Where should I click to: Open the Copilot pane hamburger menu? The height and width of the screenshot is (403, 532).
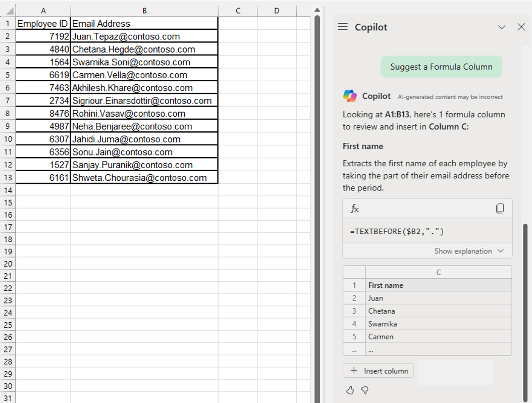coord(343,27)
